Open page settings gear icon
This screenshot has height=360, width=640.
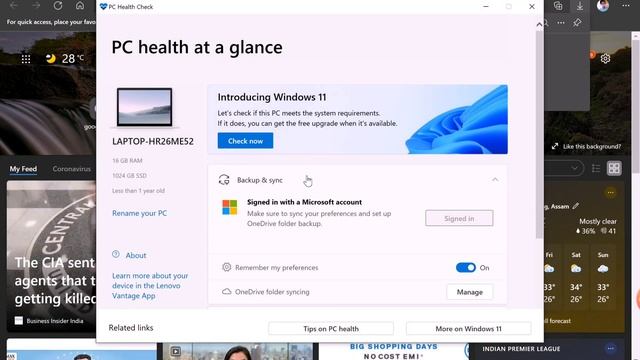(605, 59)
